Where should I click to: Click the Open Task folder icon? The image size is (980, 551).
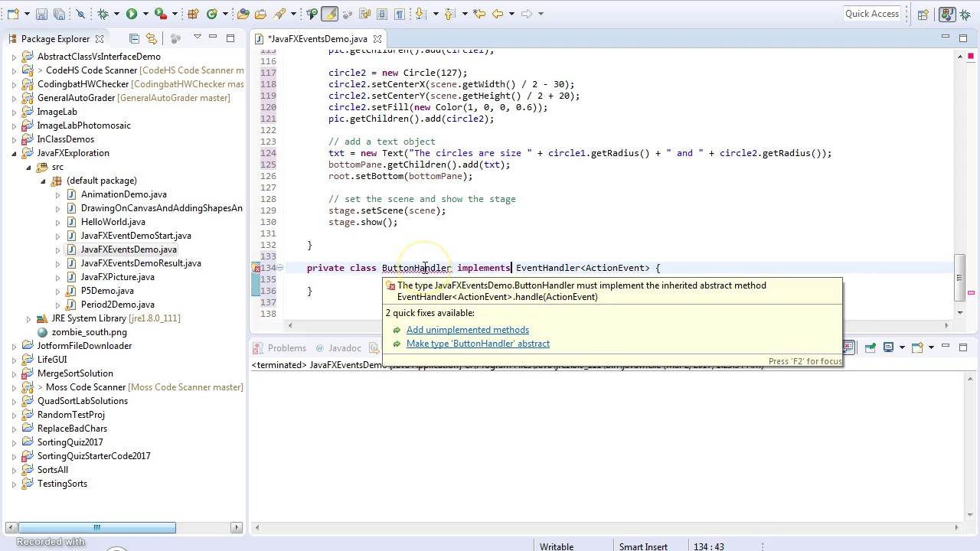tap(260, 14)
